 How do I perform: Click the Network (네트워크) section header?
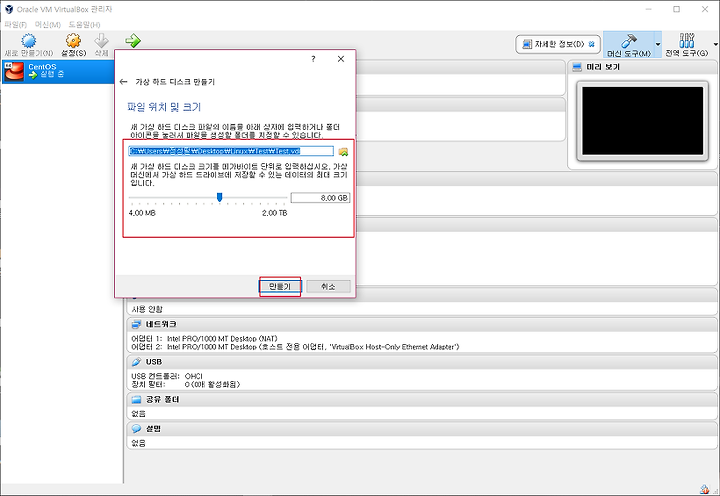click(x=422, y=324)
